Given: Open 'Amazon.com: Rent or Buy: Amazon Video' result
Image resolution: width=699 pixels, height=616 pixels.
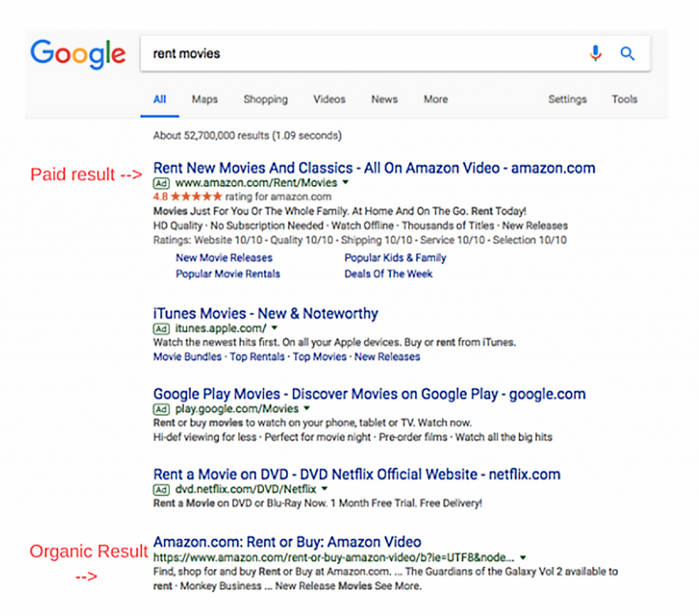Looking at the screenshot, I should [287, 542].
